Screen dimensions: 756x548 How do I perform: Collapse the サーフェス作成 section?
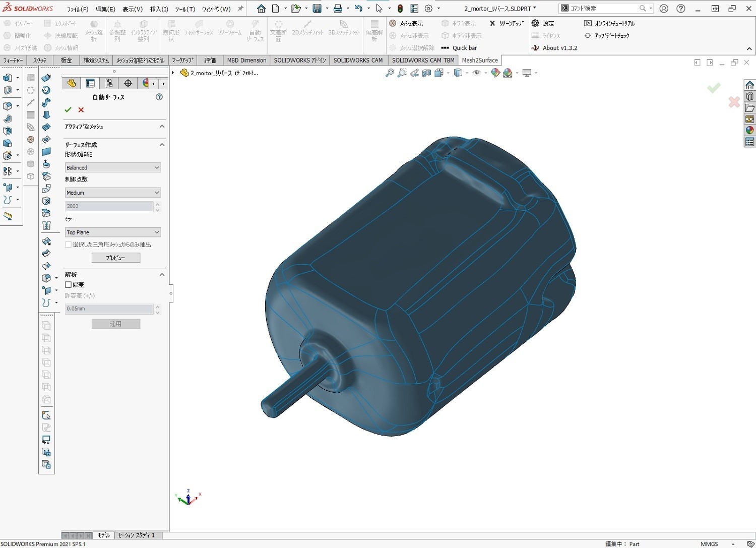coord(162,145)
